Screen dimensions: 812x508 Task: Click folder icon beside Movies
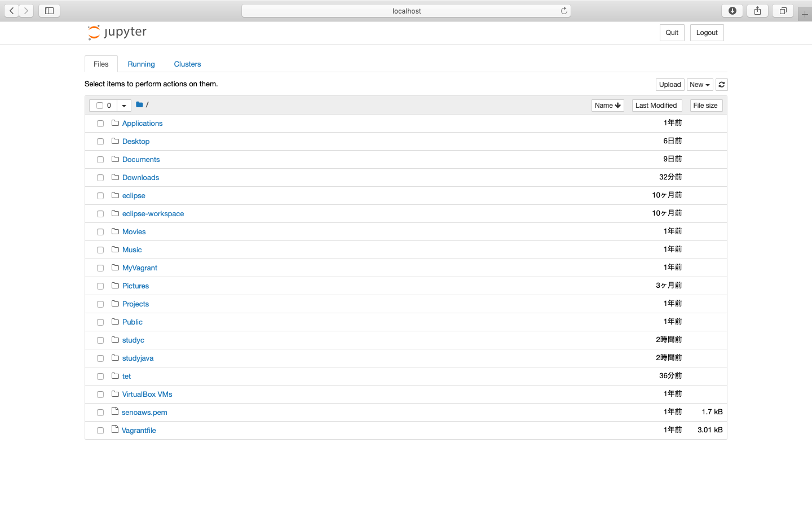(x=115, y=231)
